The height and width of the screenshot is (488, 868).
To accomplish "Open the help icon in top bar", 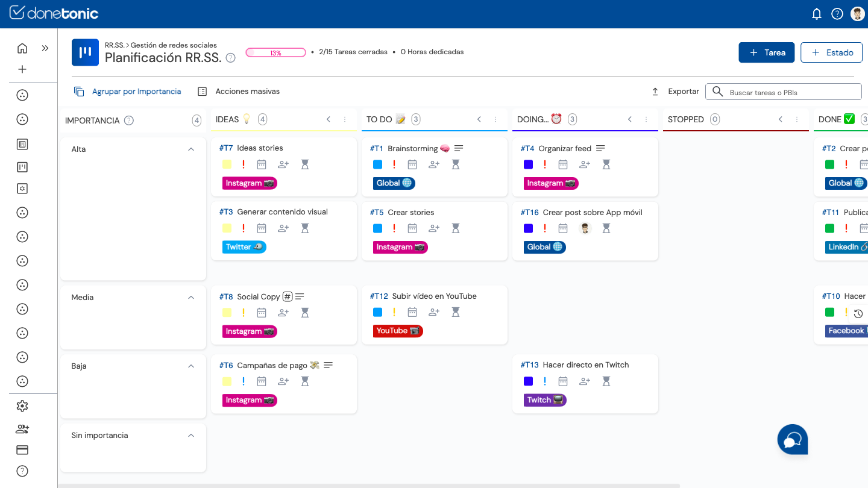I will point(837,14).
